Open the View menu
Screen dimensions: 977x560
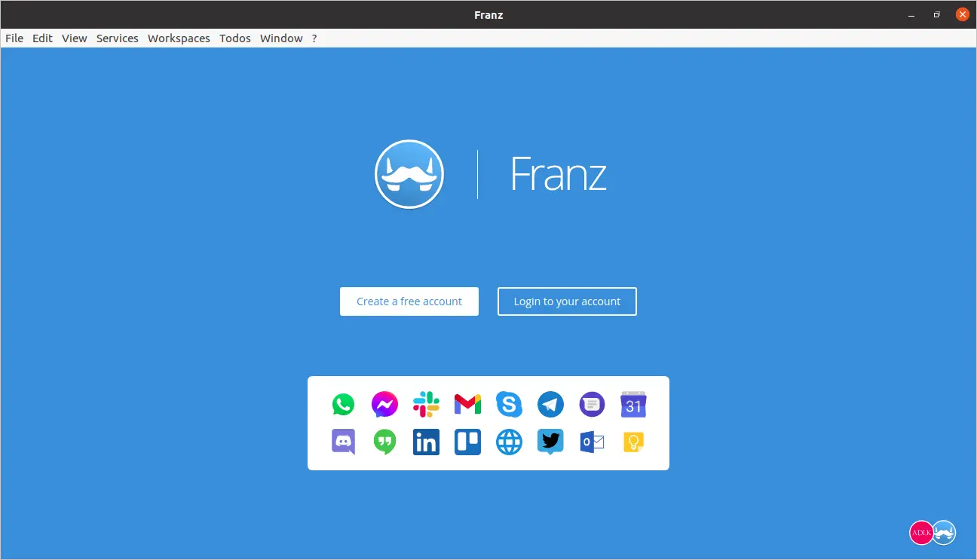tap(75, 38)
